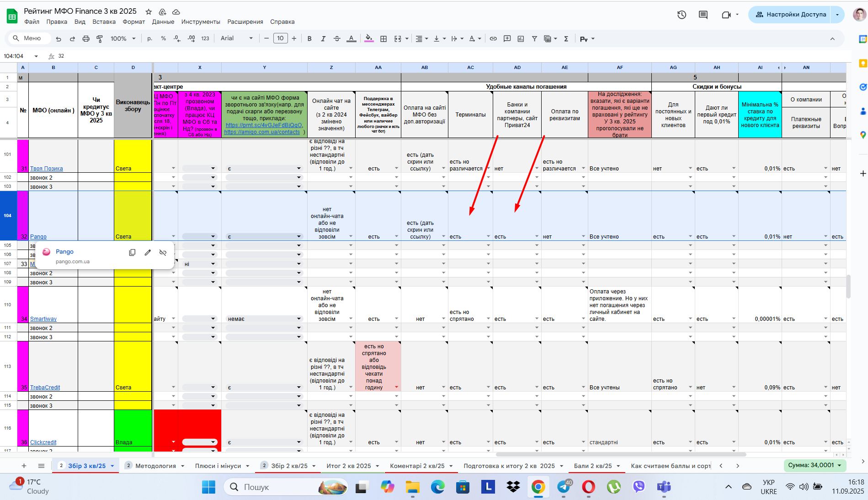
Task: Remove the Pango link icon
Action: tap(163, 252)
